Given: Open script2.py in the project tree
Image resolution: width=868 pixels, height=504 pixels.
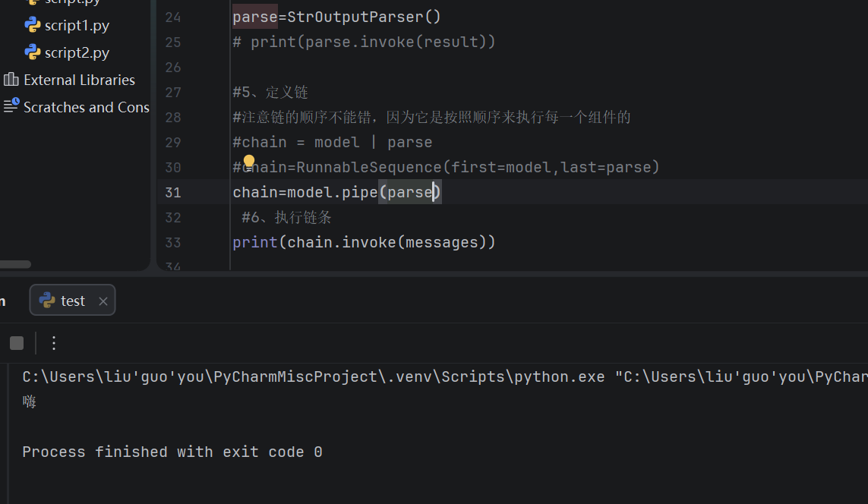Looking at the screenshot, I should (77, 52).
